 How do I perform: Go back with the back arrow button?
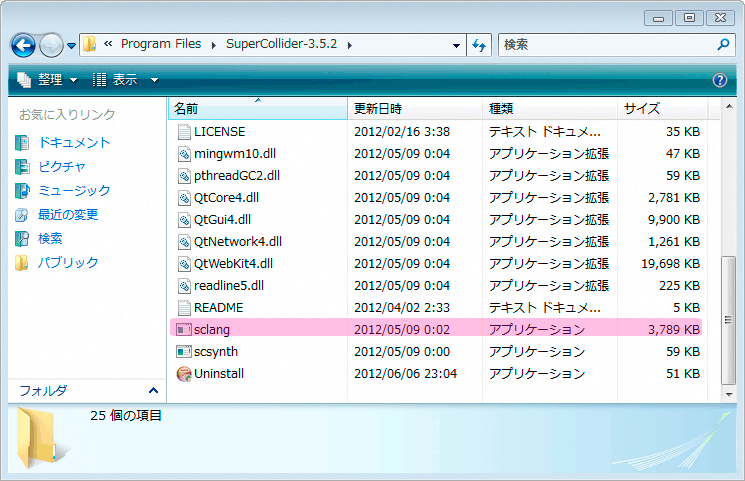24,45
